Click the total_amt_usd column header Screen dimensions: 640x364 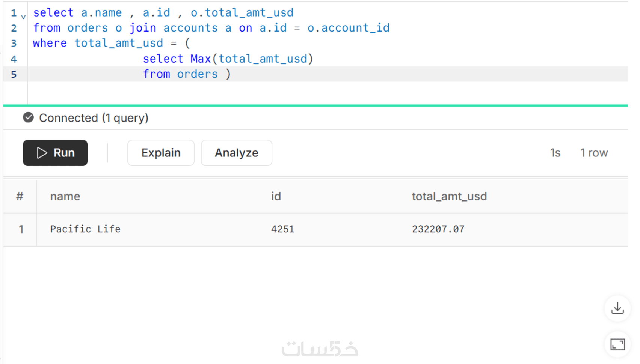[449, 196]
